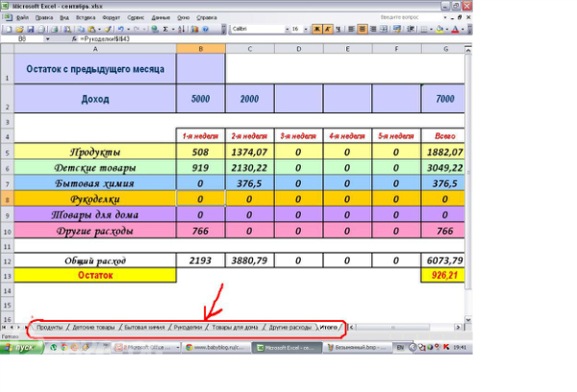The width and height of the screenshot is (577, 392).
Task: Toggle bold formatting (Ж) in toolbar
Action: pyautogui.click(x=315, y=29)
